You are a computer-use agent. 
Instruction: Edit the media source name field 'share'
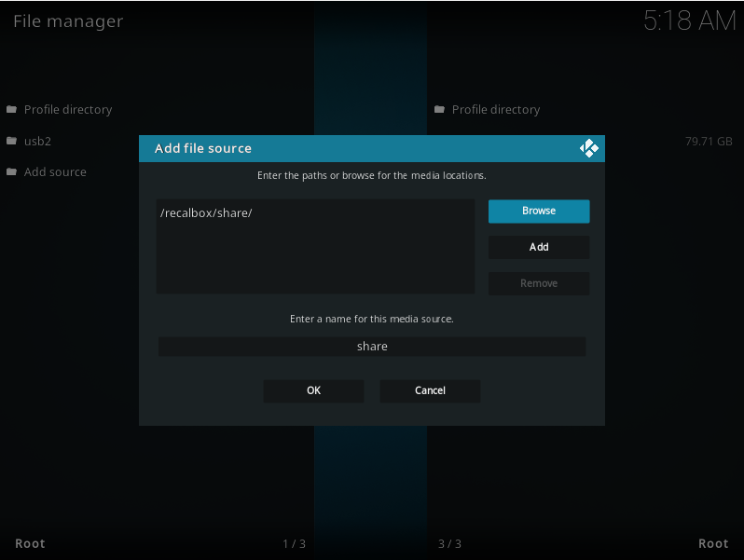pyautogui.click(x=372, y=347)
